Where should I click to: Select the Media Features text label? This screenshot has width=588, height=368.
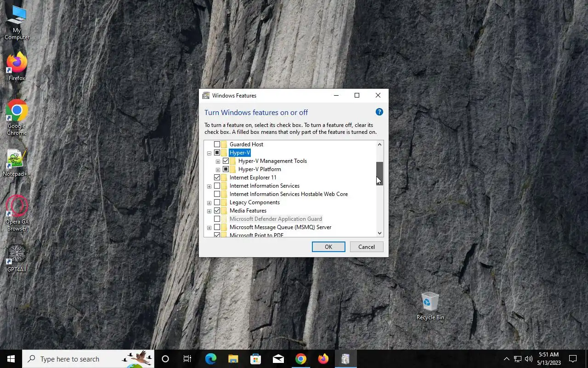[x=248, y=211]
